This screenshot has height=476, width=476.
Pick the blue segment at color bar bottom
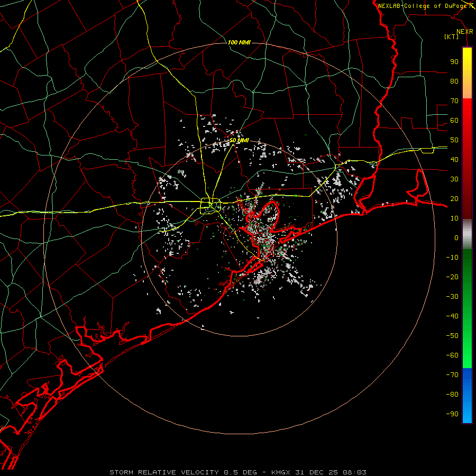(467, 396)
